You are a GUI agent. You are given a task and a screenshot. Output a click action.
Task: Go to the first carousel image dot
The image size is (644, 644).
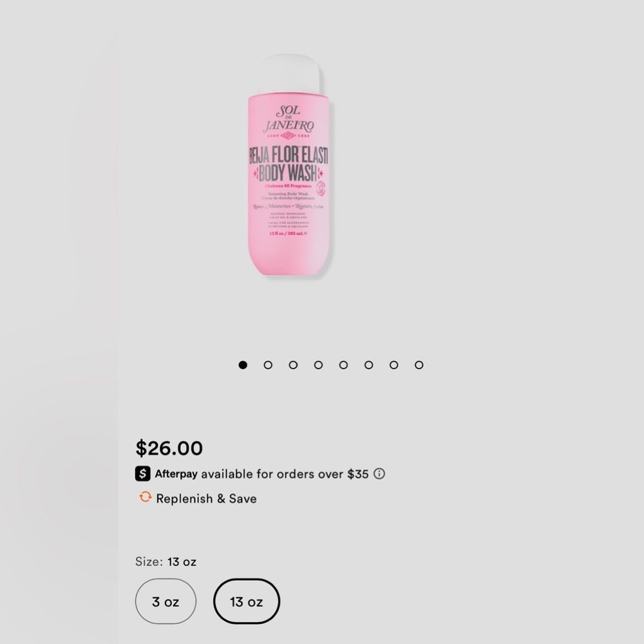coord(243,365)
